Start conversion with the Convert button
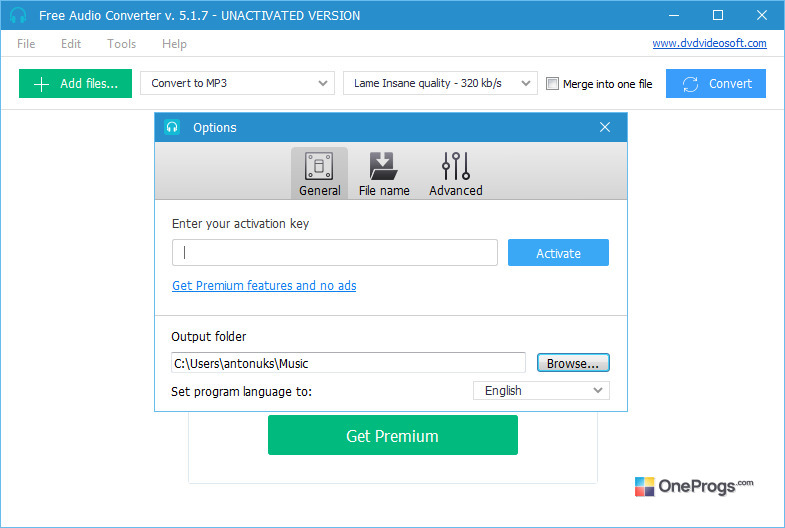785x528 pixels. tap(715, 84)
